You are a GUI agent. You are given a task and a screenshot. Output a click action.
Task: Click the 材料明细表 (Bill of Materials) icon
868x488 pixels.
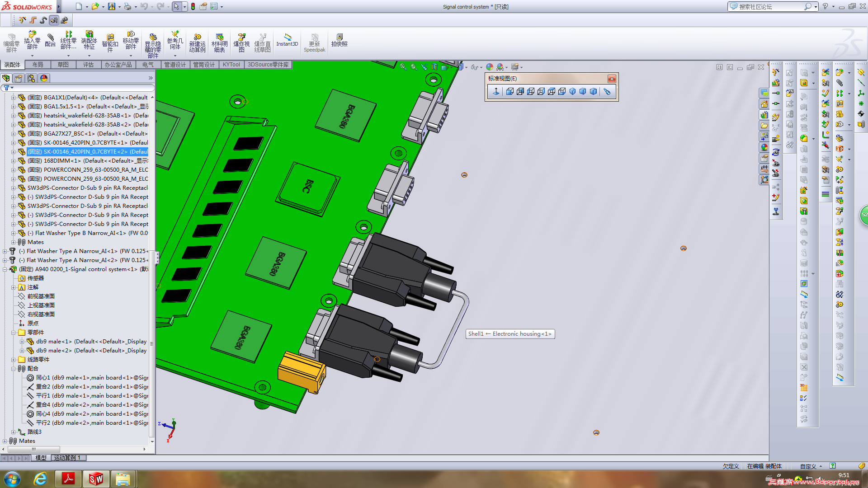(219, 41)
